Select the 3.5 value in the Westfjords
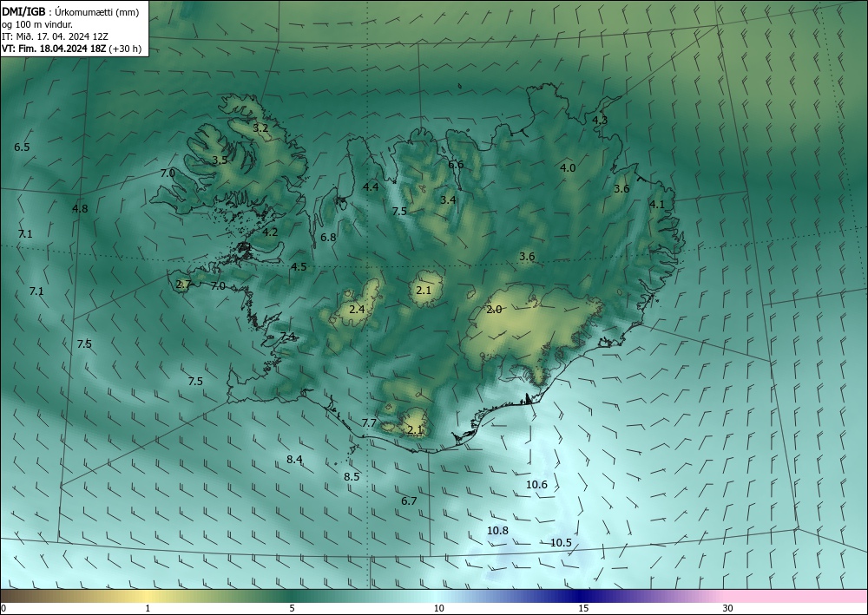The width and height of the screenshot is (868, 615). [x=220, y=160]
